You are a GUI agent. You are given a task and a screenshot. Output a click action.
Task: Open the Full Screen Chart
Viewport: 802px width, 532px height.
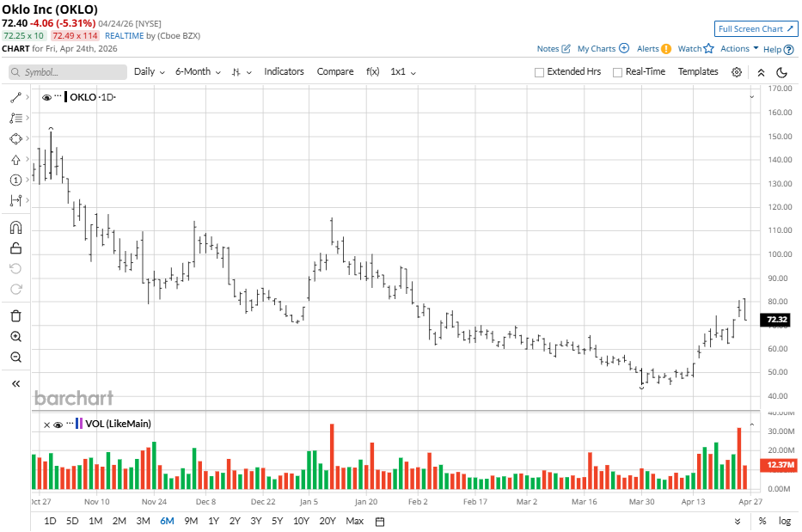(x=756, y=28)
